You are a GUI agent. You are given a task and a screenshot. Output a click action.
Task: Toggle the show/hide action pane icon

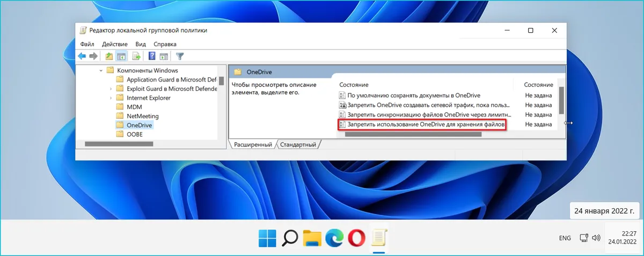[x=164, y=56]
